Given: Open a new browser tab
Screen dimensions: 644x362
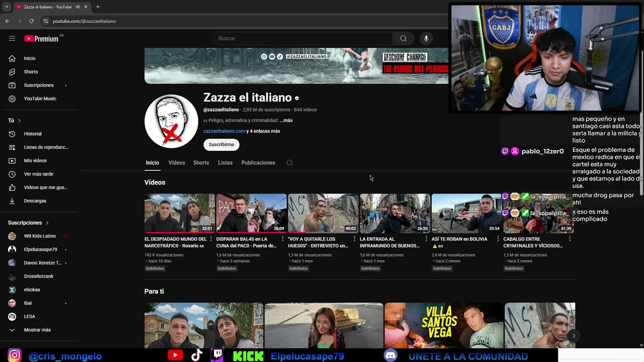Looking at the screenshot, I should 98,7.
